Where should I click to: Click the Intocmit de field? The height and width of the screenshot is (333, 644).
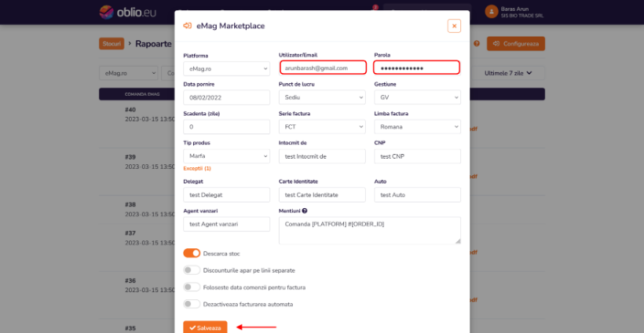(x=322, y=156)
